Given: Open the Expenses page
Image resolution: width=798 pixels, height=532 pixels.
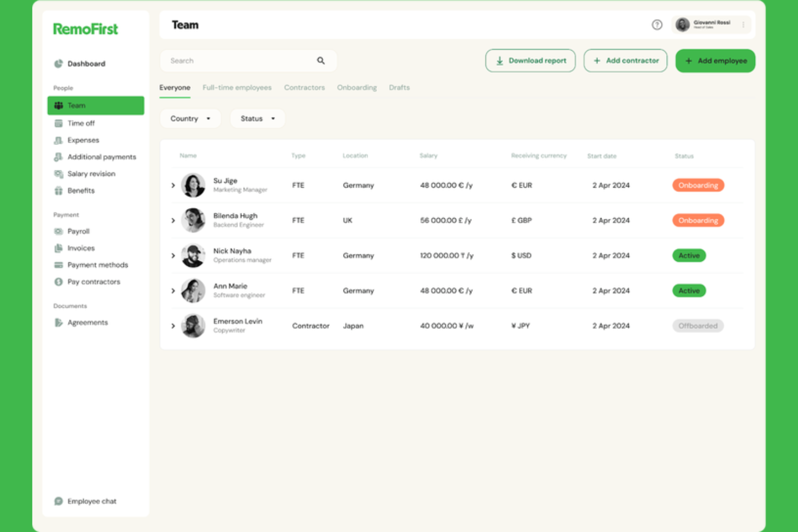Looking at the screenshot, I should click(83, 140).
